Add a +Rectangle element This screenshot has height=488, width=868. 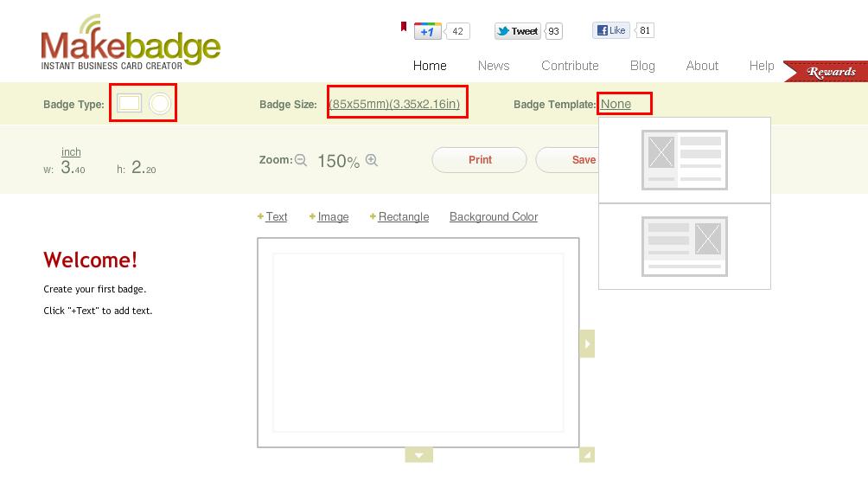coord(399,216)
